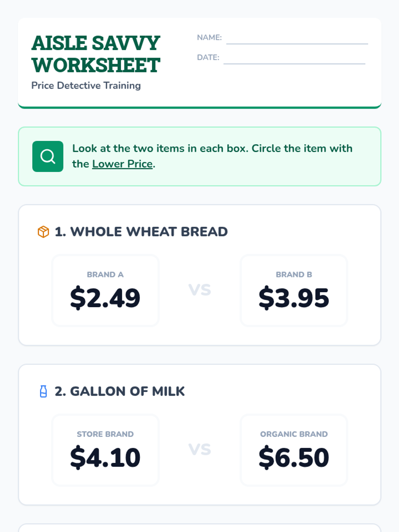Click the orange bread box icon
This screenshot has width=399, height=532.
coord(43,232)
